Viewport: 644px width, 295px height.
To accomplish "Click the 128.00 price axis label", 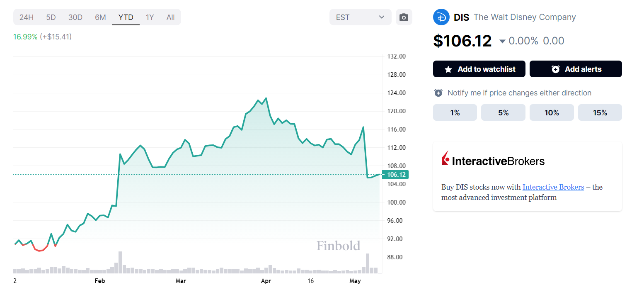I will click(397, 75).
